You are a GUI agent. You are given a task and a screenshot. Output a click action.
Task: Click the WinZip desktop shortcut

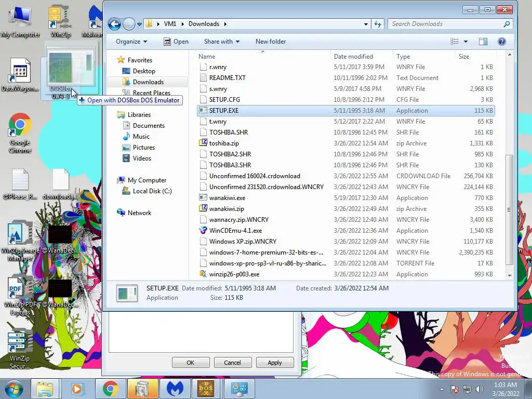pos(60,21)
